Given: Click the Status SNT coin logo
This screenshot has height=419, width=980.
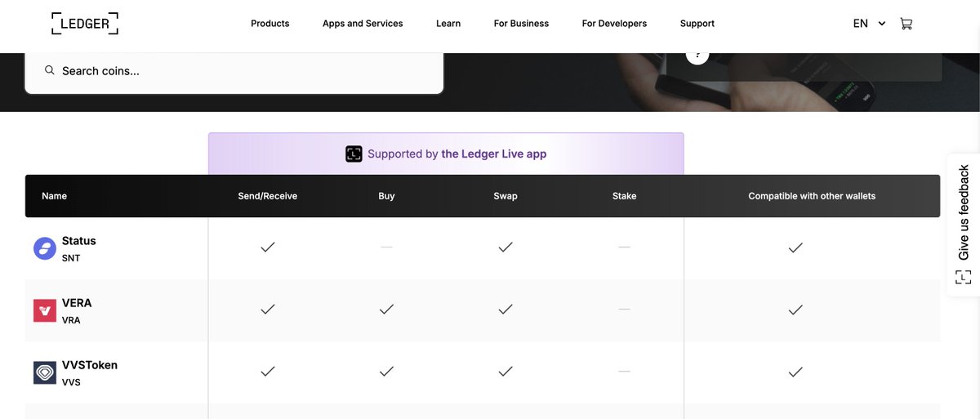Looking at the screenshot, I should (45, 248).
